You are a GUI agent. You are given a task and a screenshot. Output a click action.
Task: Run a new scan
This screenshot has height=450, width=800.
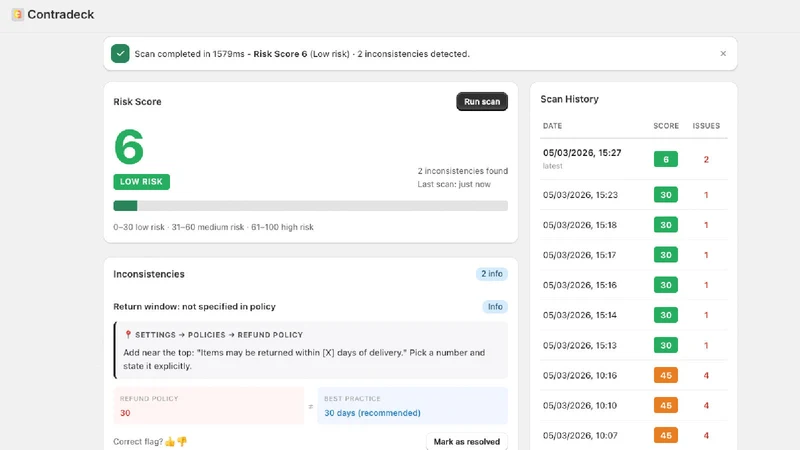click(x=482, y=102)
